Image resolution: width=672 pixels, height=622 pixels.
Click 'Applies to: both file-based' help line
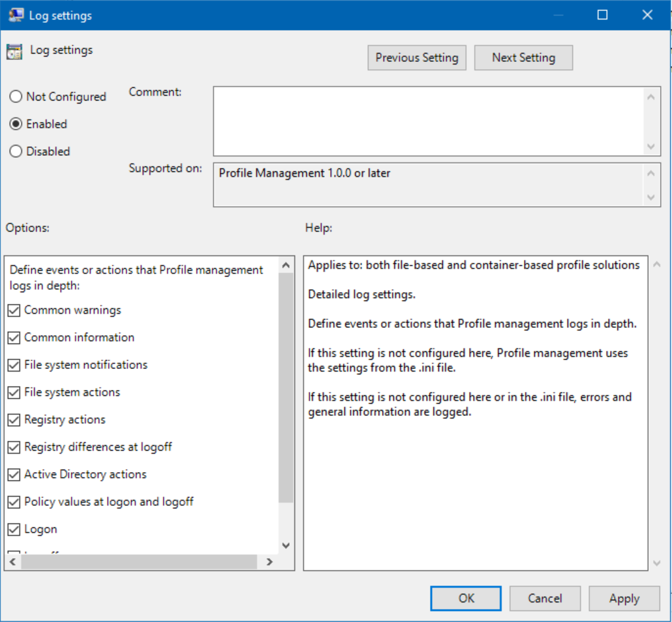474,265
